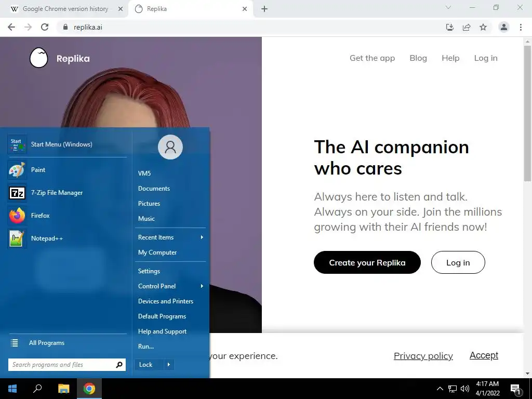The width and height of the screenshot is (532, 399).
Task: Open the Privacy policy link
Action: tap(423, 355)
